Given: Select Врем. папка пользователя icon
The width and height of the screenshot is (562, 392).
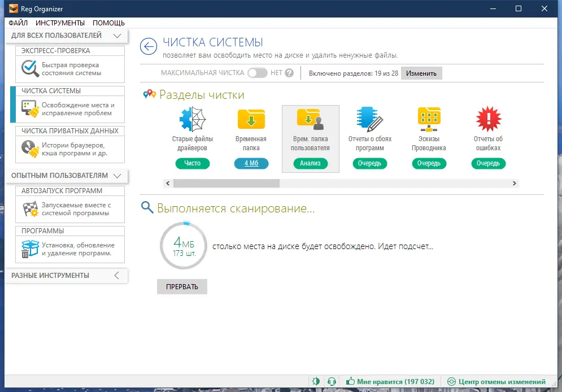Looking at the screenshot, I should coord(311,119).
